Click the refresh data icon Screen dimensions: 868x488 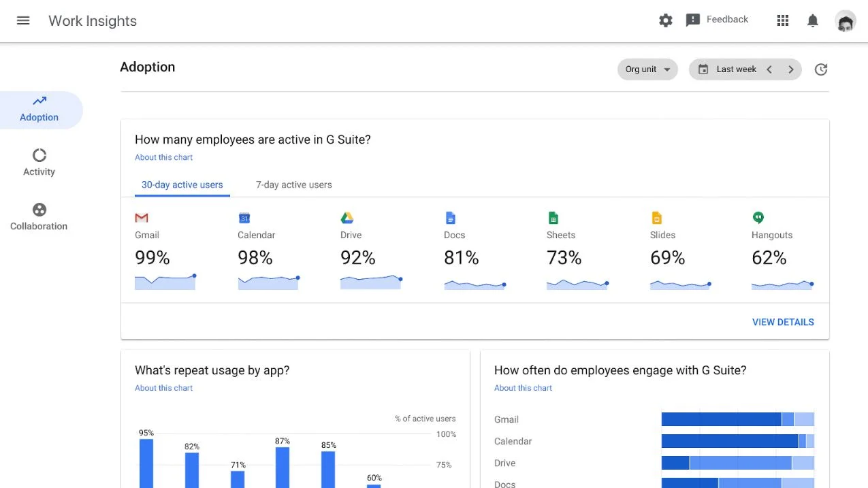(x=821, y=69)
